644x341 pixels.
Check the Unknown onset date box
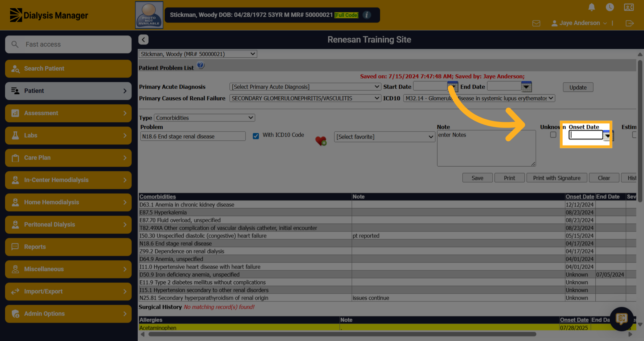[x=553, y=135]
